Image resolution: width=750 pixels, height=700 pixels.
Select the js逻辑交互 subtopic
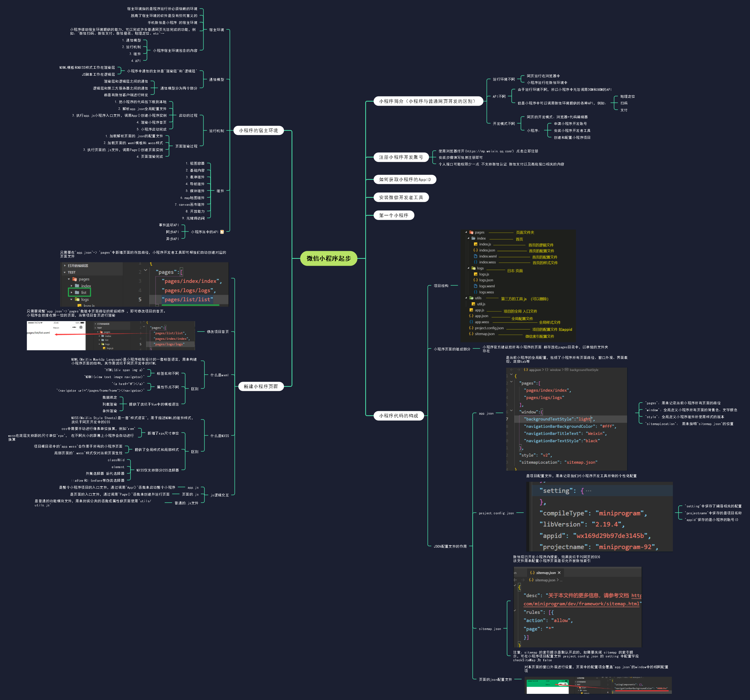click(x=219, y=495)
